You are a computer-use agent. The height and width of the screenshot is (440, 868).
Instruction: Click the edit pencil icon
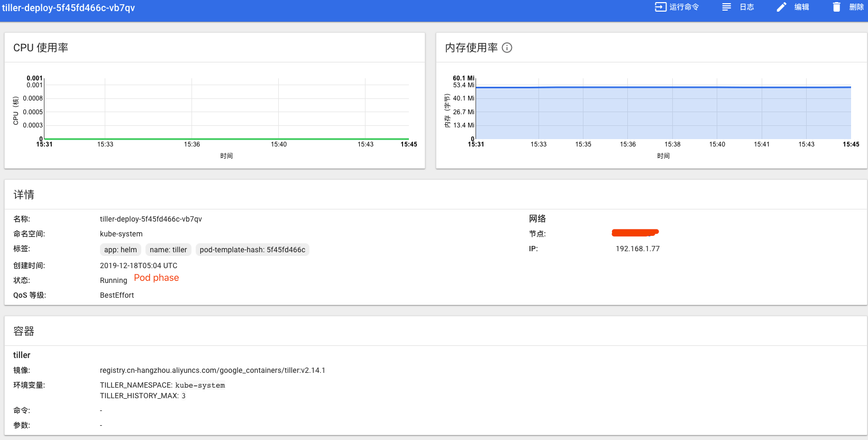pos(781,7)
